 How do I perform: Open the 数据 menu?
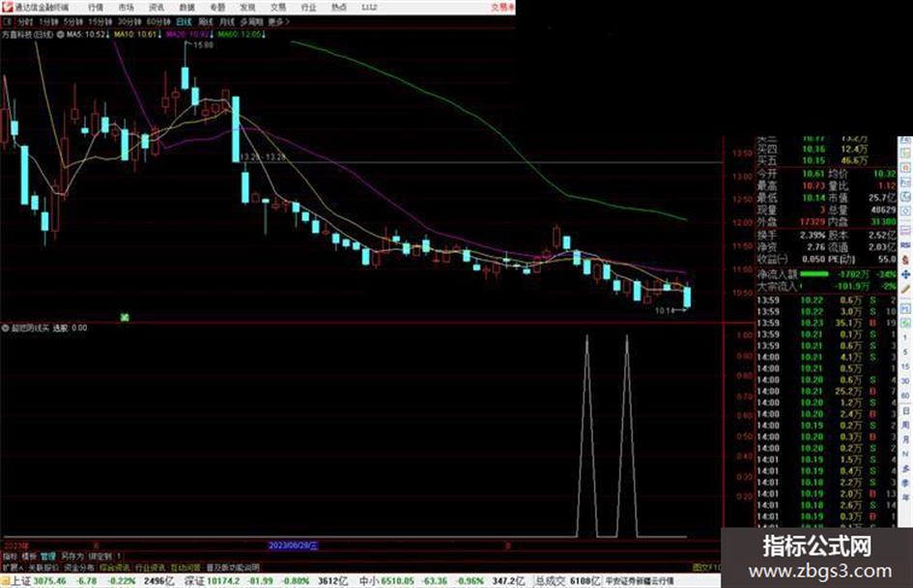coord(186,7)
